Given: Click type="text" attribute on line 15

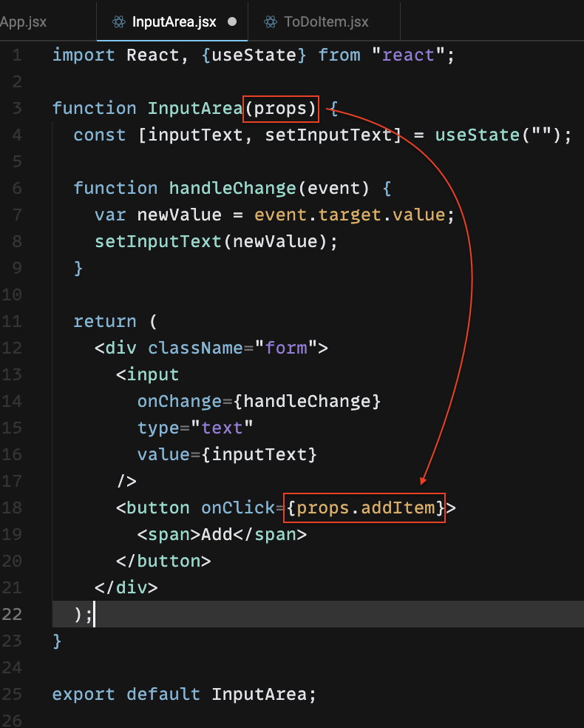Looking at the screenshot, I should pos(195,428).
